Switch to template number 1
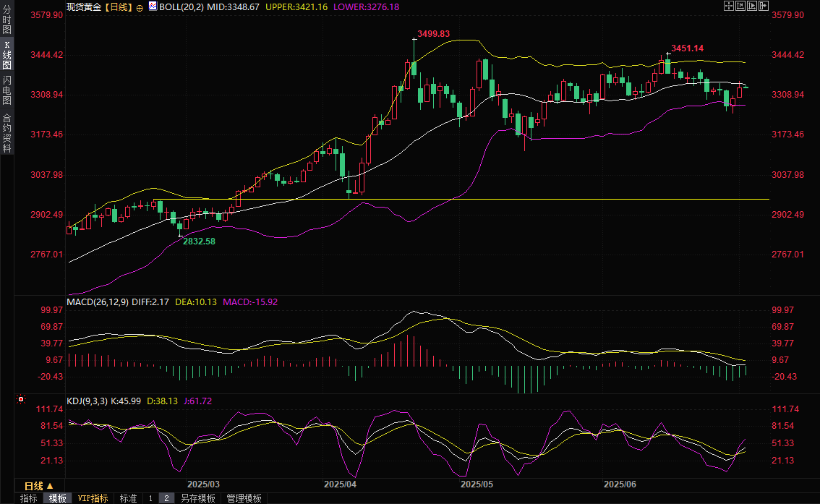820x504 pixels. (x=150, y=498)
